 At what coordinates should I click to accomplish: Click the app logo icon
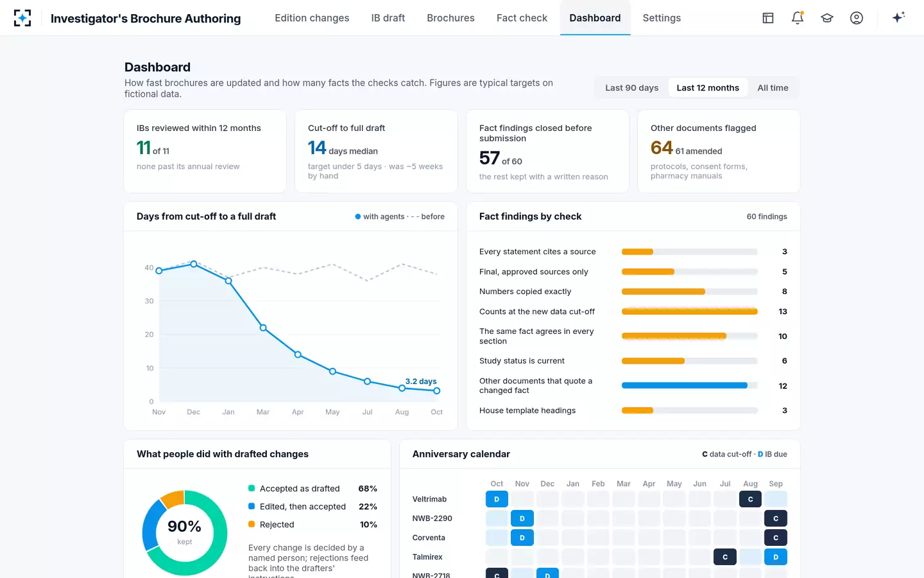point(22,18)
